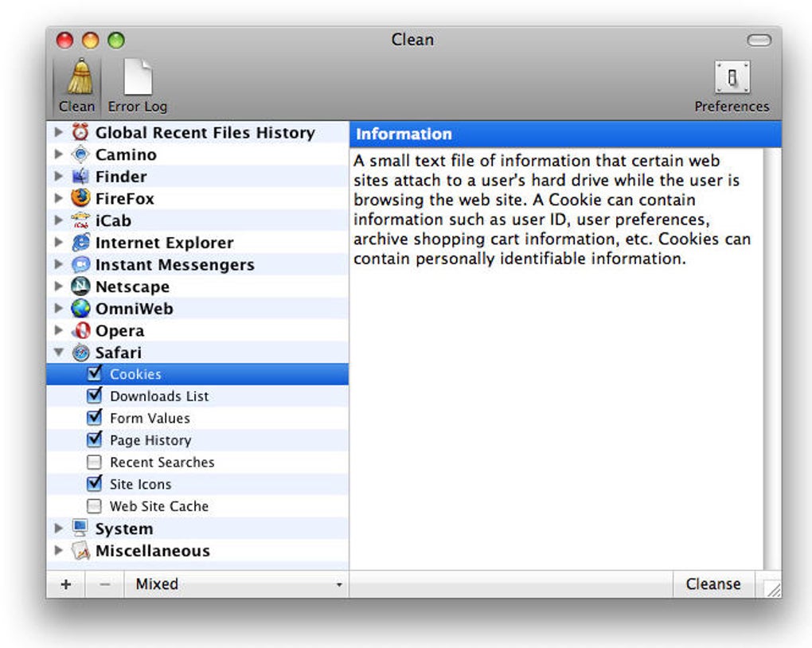Click the FireFox globe icon
This screenshot has height=648, width=812.
(80, 198)
